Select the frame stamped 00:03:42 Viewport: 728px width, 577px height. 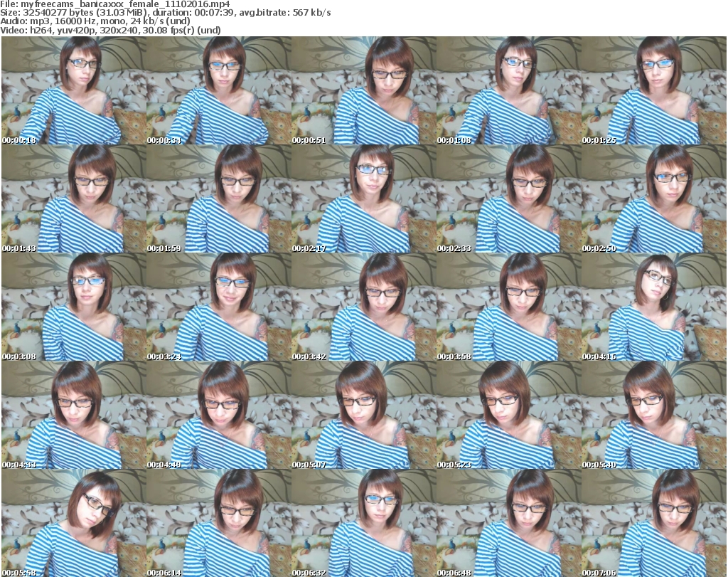click(363, 307)
